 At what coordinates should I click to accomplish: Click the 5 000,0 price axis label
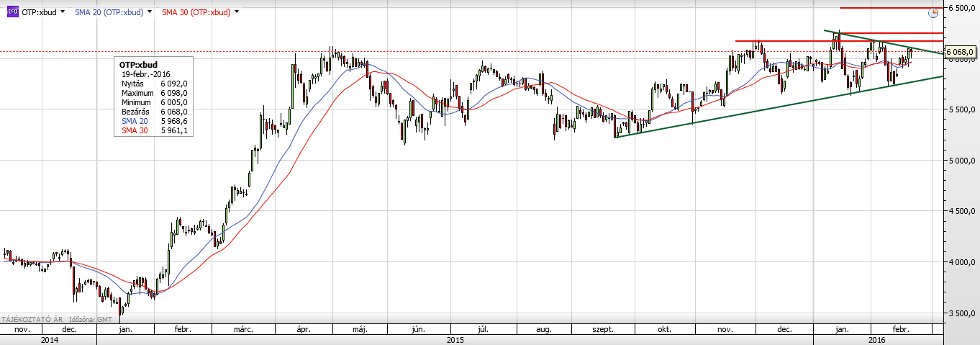pyautogui.click(x=963, y=161)
